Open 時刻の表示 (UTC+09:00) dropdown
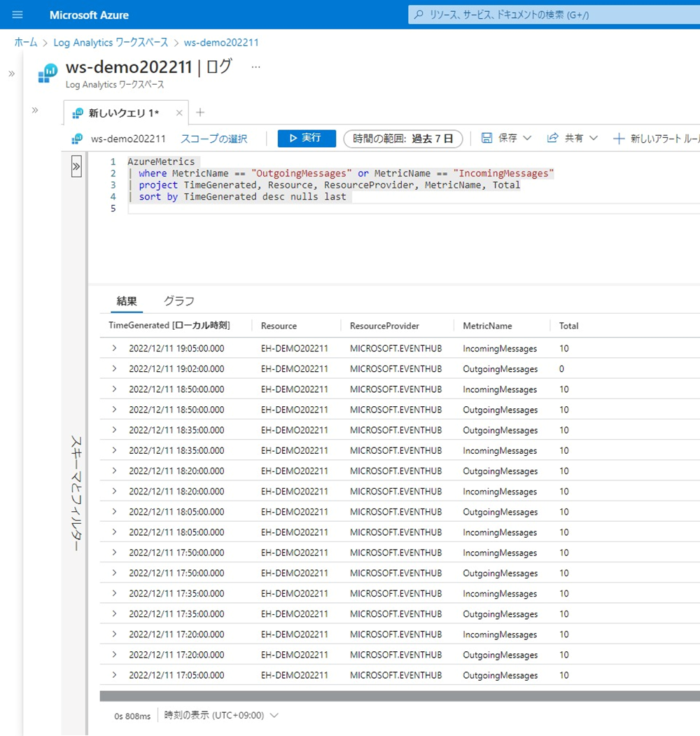The height and width of the screenshot is (736, 700). coord(221,716)
